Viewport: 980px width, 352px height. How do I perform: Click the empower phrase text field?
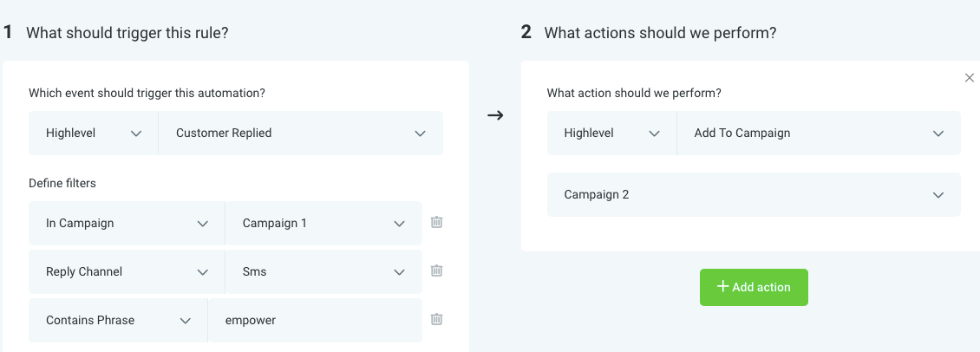point(315,320)
